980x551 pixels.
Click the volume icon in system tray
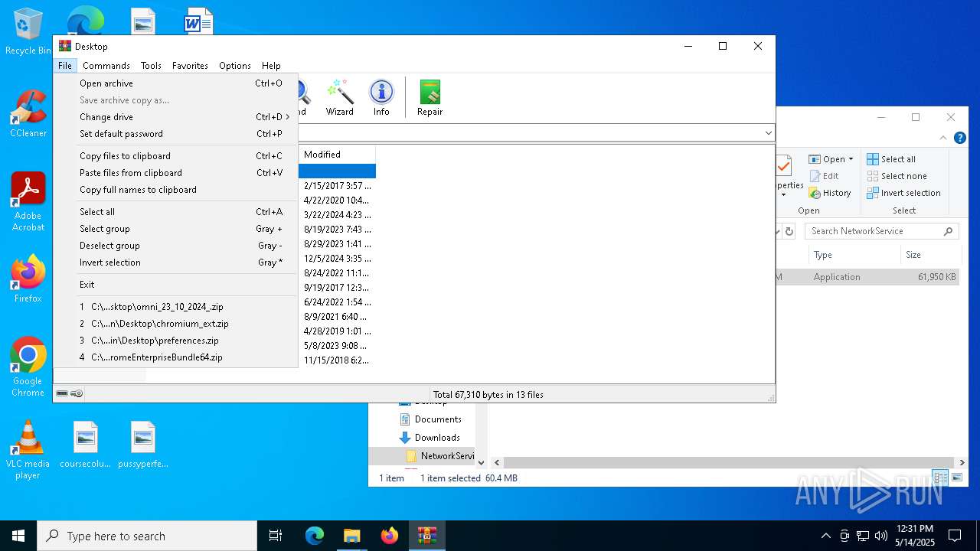tap(880, 536)
